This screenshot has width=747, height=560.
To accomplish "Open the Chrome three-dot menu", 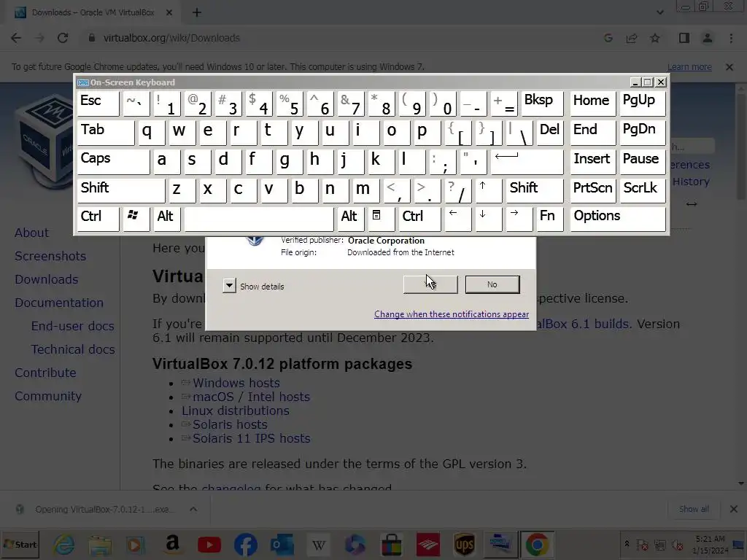I will tap(731, 38).
